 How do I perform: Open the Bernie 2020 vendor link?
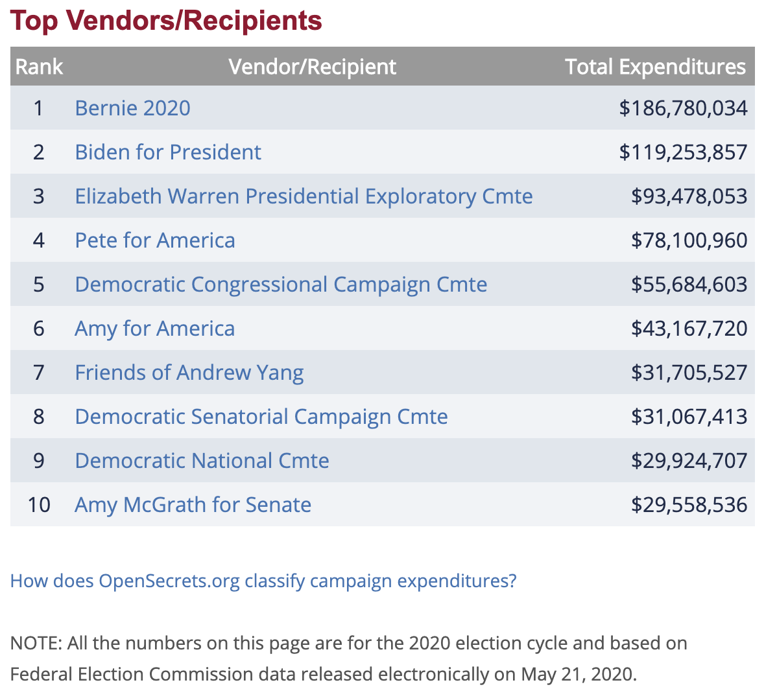132,108
